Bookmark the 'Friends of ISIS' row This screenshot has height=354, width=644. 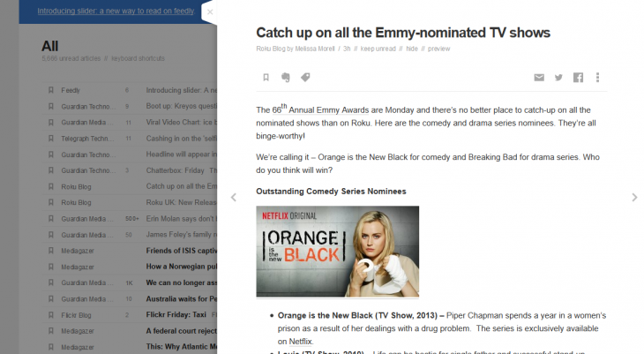51,251
